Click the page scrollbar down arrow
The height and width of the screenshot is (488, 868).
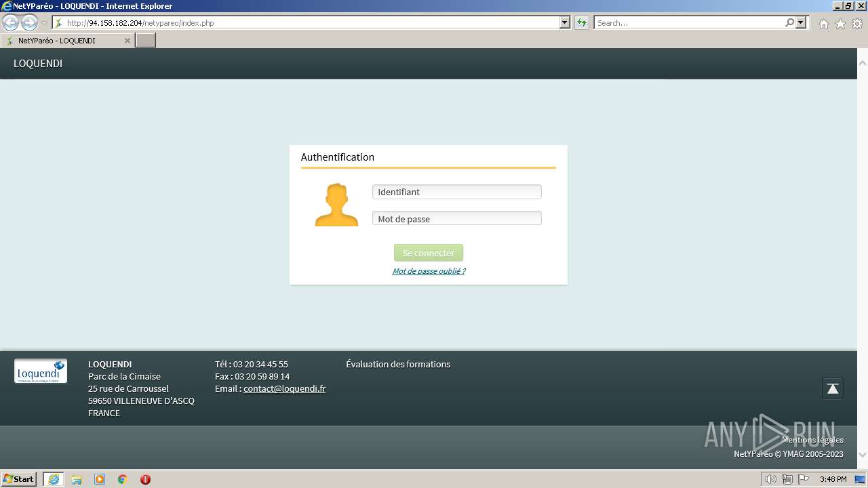pyautogui.click(x=863, y=455)
